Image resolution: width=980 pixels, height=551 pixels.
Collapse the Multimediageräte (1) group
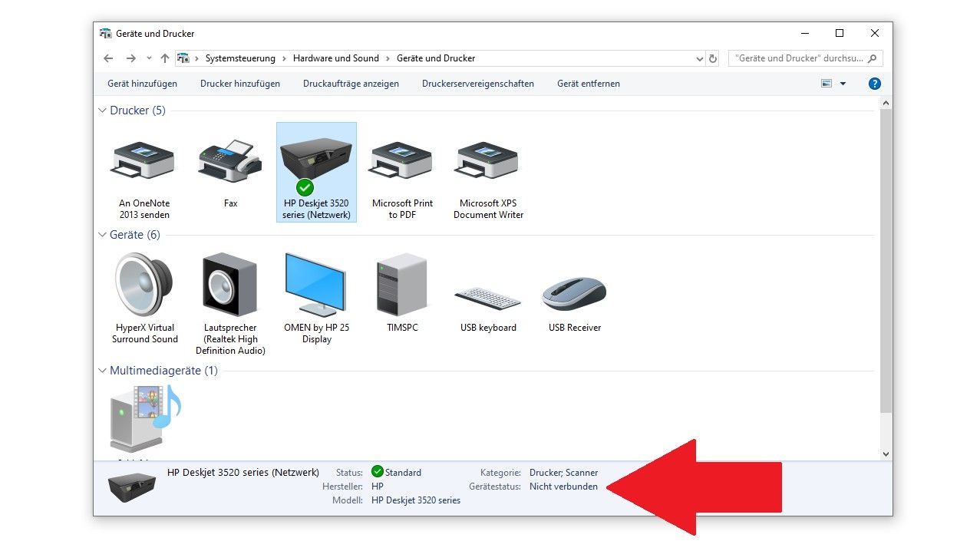102,371
